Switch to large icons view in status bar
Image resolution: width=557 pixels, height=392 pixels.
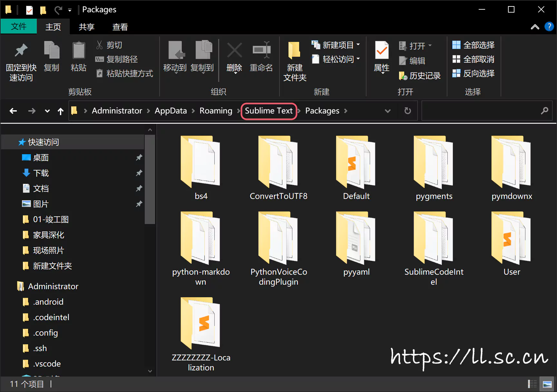547,384
